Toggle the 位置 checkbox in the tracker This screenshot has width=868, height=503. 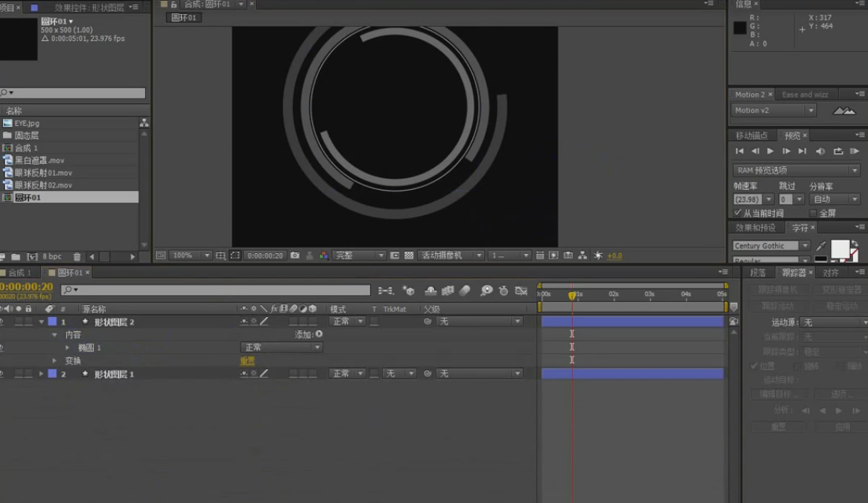(754, 366)
